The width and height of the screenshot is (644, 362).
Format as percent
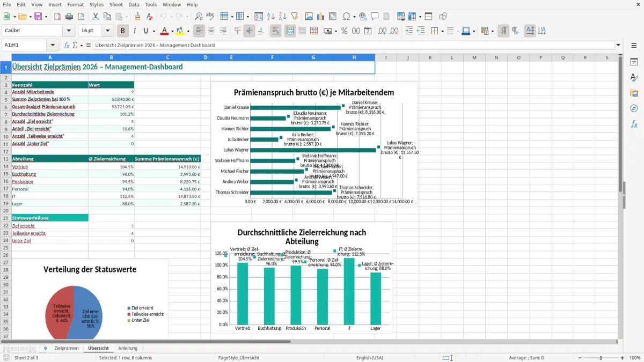(x=344, y=31)
